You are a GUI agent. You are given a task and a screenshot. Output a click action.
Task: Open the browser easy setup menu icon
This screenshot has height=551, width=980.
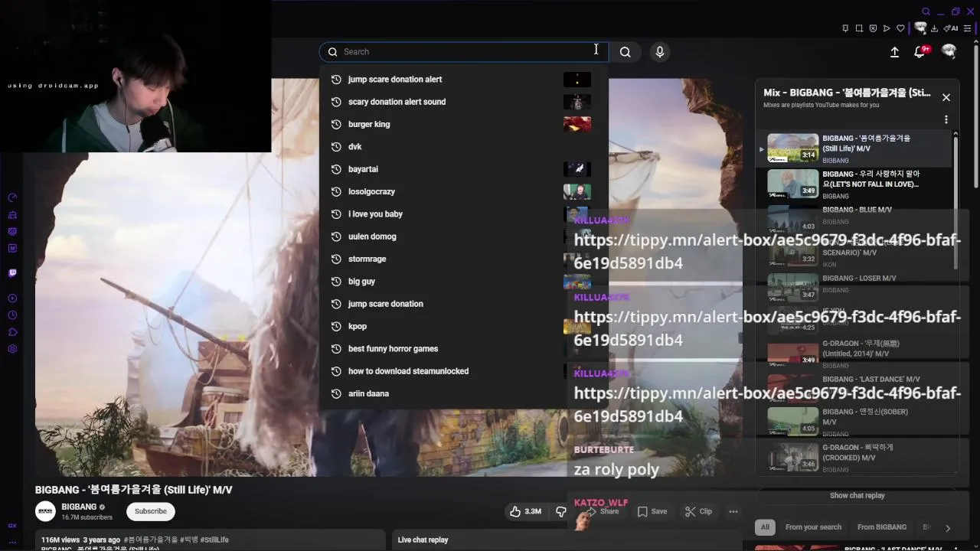click(968, 28)
